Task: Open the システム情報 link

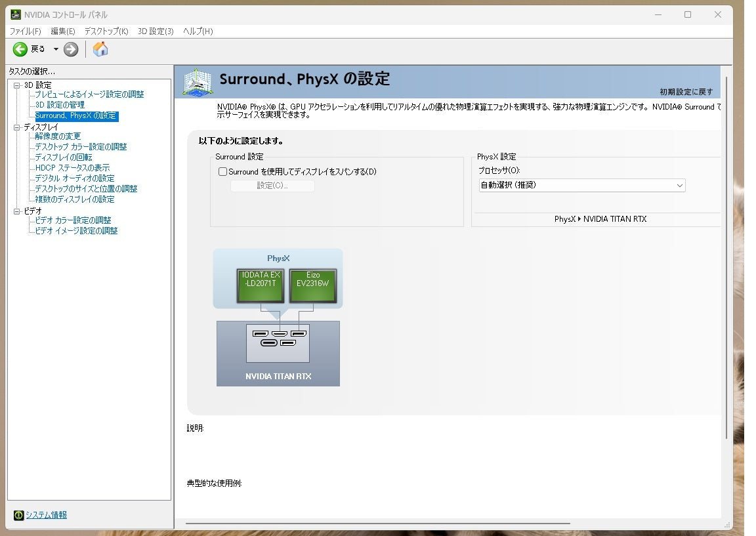Action: pyautogui.click(x=47, y=515)
